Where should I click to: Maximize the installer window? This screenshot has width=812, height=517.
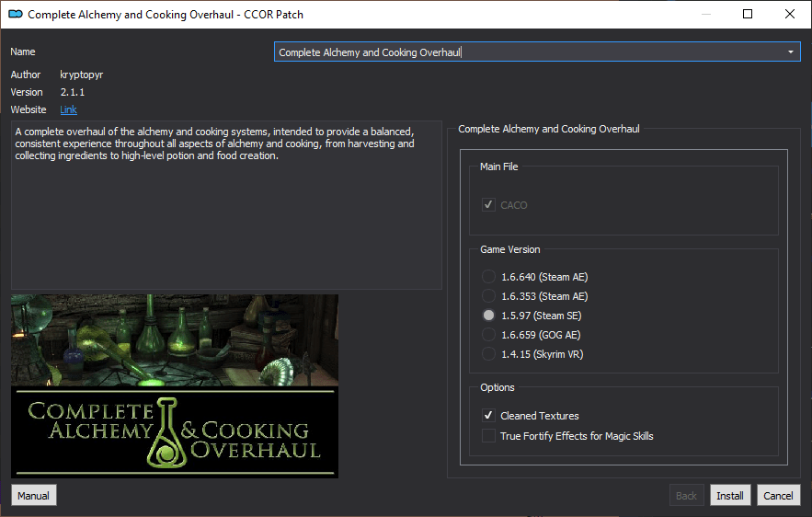coord(748,14)
